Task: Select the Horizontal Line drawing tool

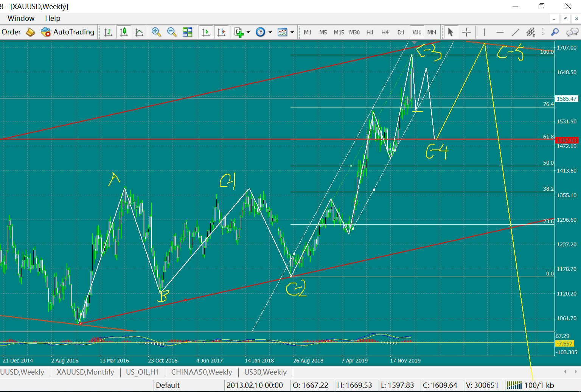Action: [500, 32]
